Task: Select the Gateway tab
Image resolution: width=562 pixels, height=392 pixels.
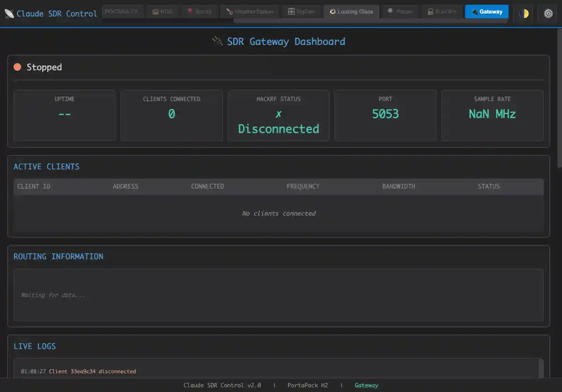Action: tap(487, 12)
